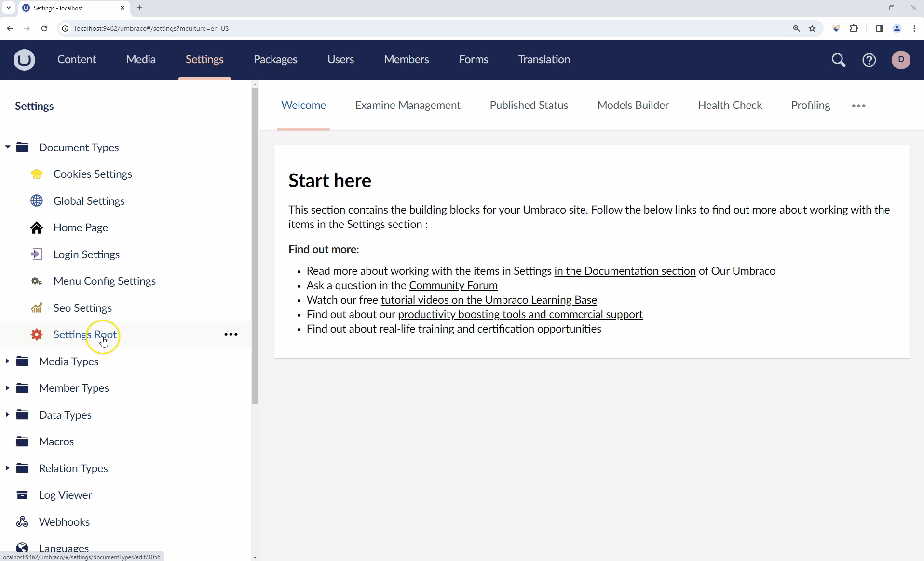Close the Settings - localhost browser tab
This screenshot has height=561, width=924.
[x=122, y=8]
